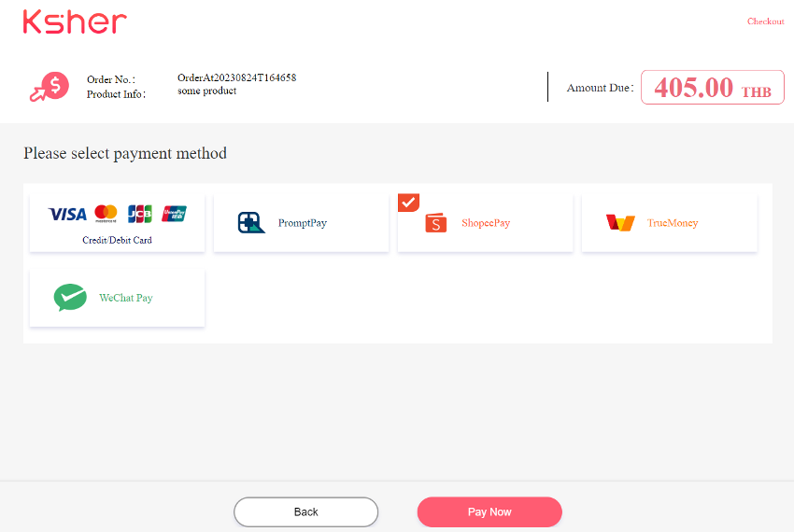
Task: Open the Checkout link
Action: (766, 21)
